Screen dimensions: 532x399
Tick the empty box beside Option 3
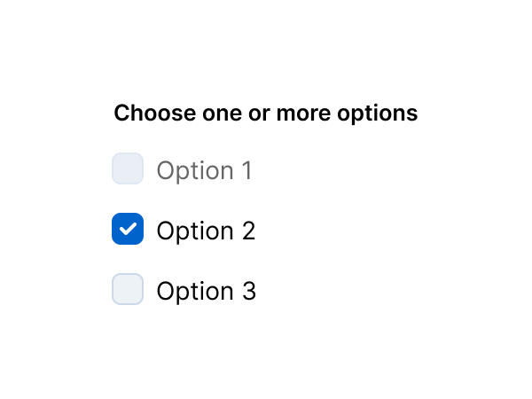[128, 289]
